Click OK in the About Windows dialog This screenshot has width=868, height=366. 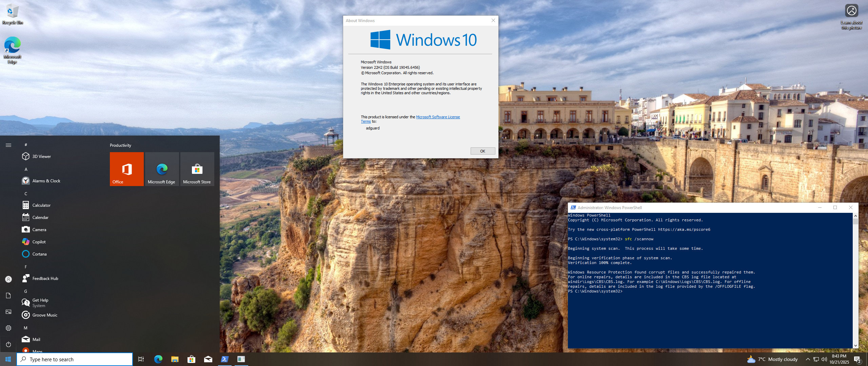482,151
